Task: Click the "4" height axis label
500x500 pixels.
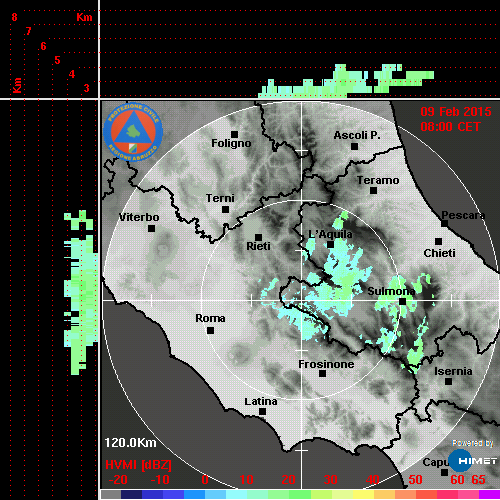Action: [x=72, y=74]
